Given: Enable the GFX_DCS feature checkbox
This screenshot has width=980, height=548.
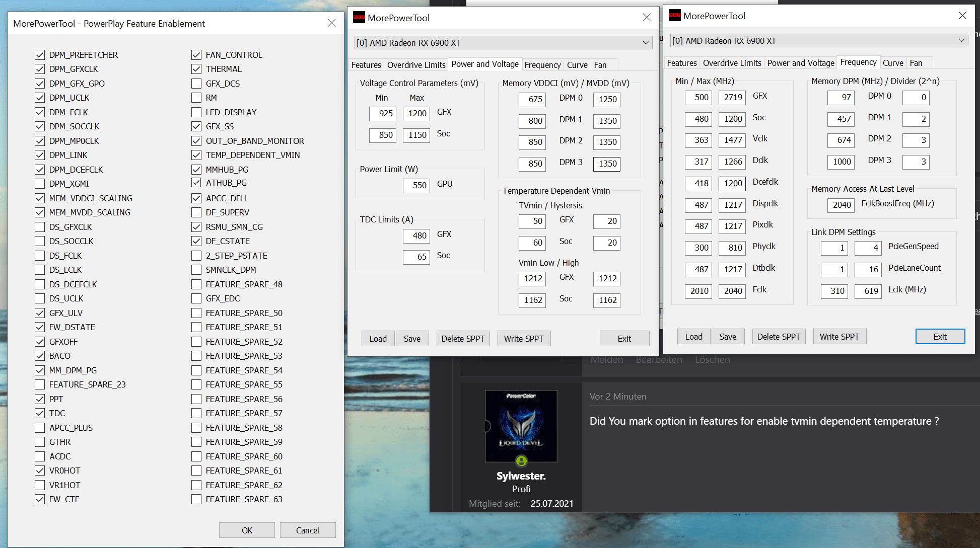Looking at the screenshot, I should [196, 84].
